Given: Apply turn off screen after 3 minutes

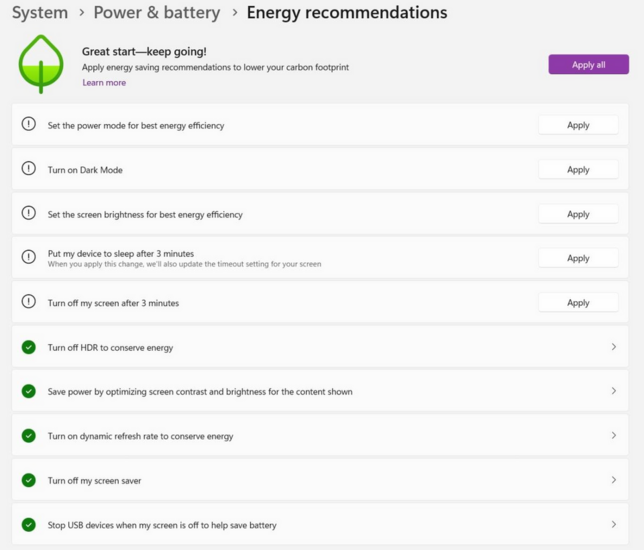Looking at the screenshot, I should coord(578,302).
